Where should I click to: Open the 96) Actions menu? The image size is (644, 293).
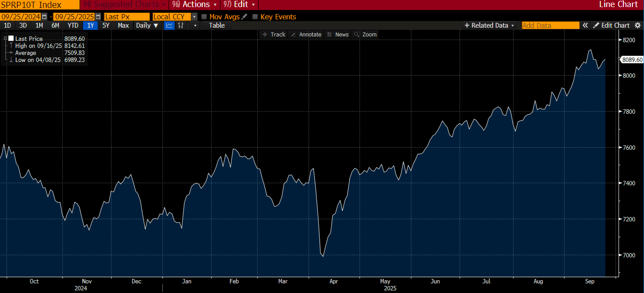point(194,4)
